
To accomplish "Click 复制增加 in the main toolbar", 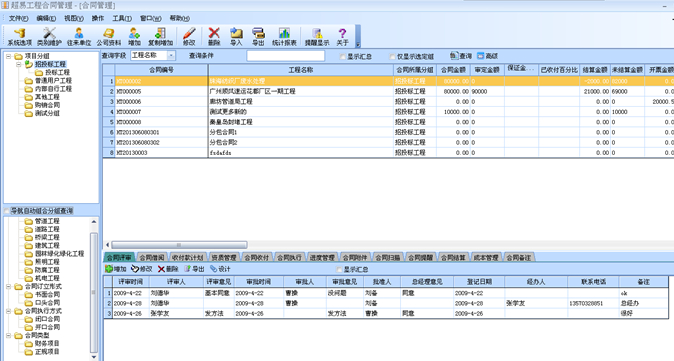I will click(160, 37).
